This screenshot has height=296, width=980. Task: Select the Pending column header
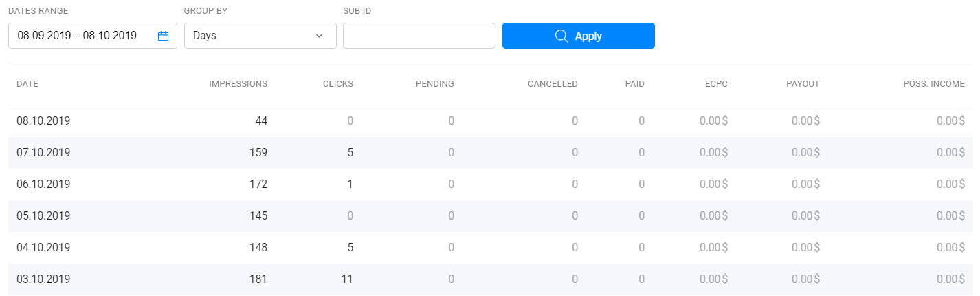click(x=435, y=84)
